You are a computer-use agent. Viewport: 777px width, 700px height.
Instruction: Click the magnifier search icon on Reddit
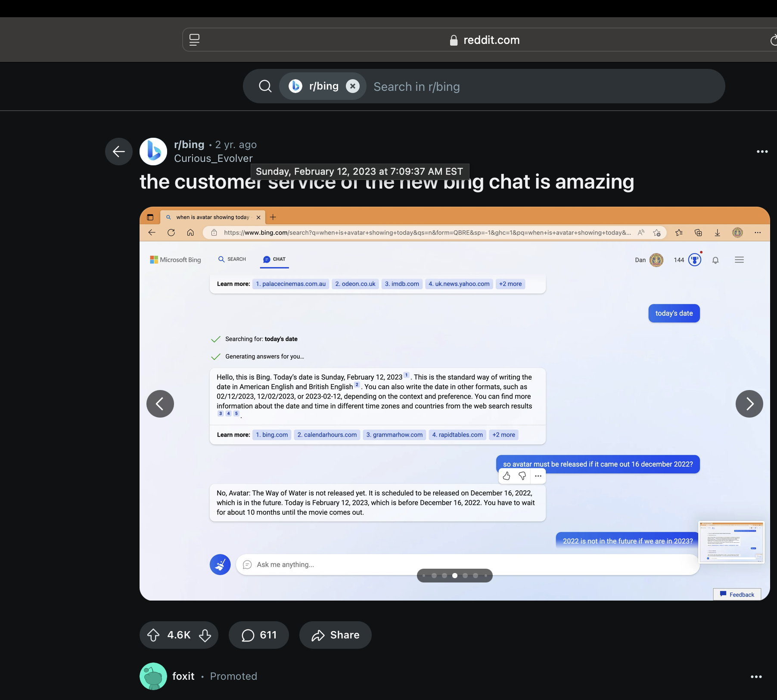[265, 86]
